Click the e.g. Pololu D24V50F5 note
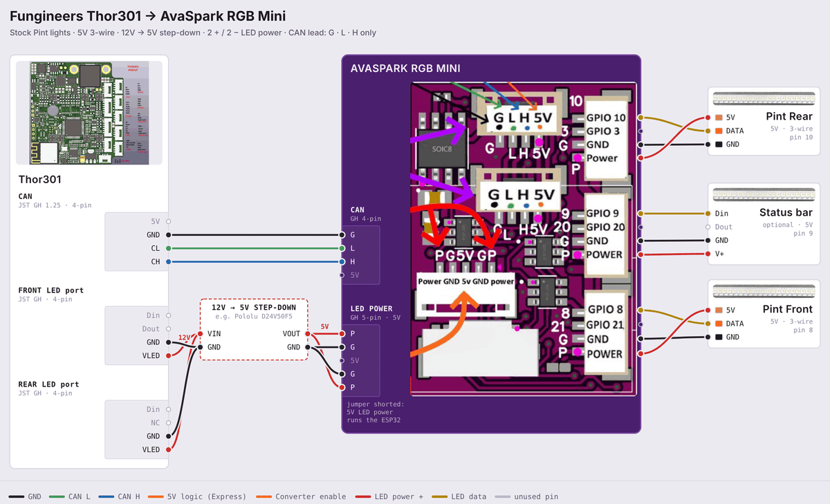 coord(254,317)
